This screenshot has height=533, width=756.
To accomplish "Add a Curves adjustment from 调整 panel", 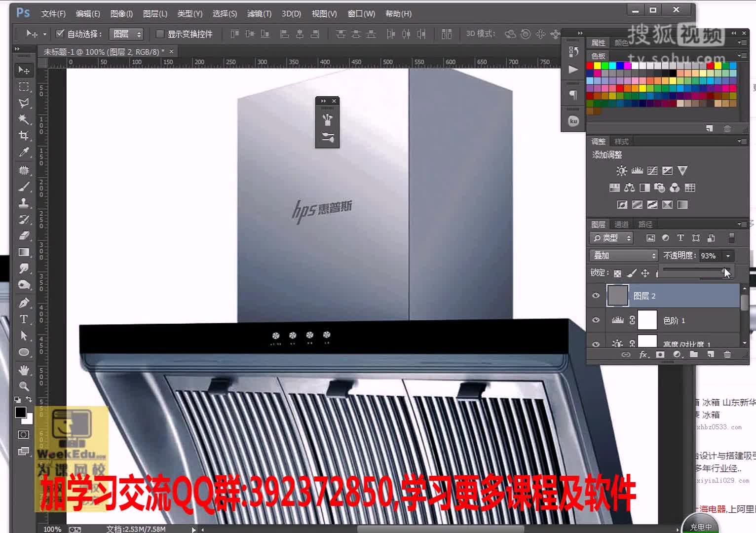I will coord(652,171).
